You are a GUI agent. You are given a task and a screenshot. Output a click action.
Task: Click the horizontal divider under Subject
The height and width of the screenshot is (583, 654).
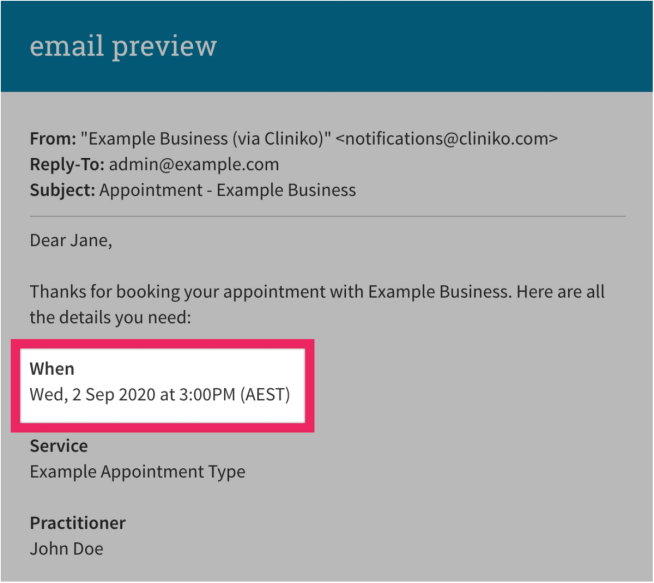pos(327,216)
